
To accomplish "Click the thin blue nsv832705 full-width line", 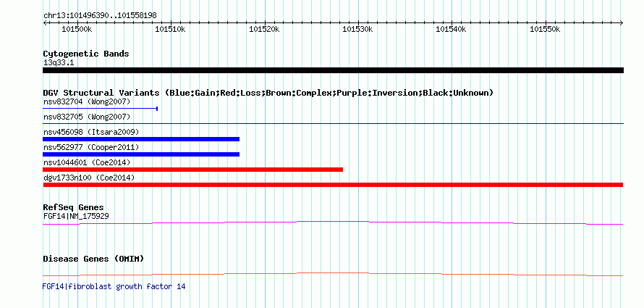I will pyautogui.click(x=333, y=123).
